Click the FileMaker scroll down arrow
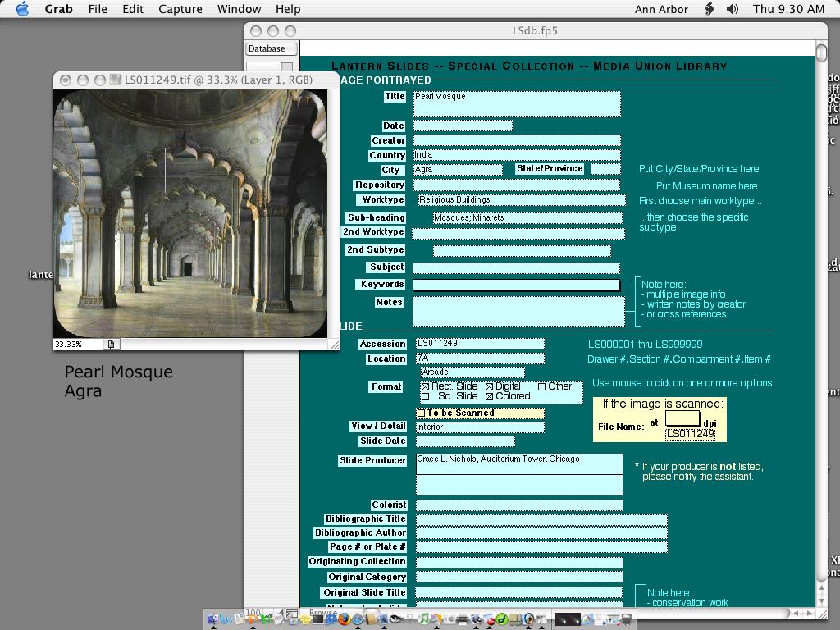840x630 pixels. point(821,600)
